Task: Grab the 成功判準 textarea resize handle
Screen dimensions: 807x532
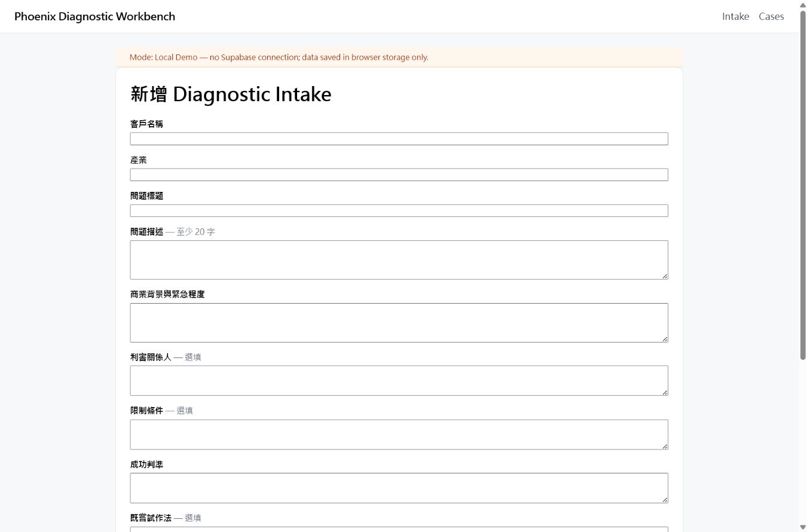Action: point(664,499)
